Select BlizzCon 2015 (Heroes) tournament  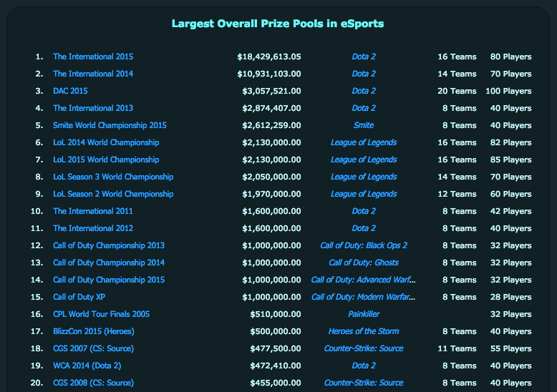point(94,331)
